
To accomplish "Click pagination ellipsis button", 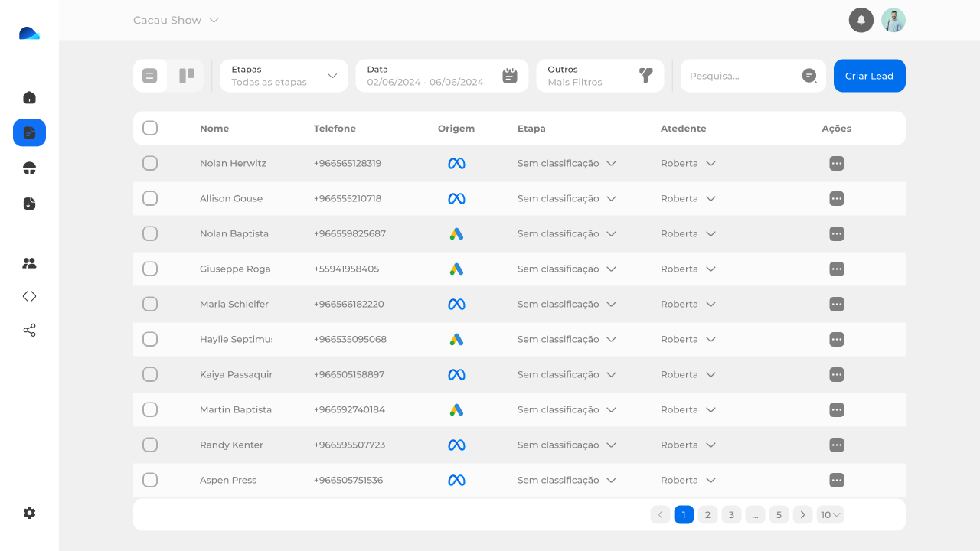I will (755, 515).
